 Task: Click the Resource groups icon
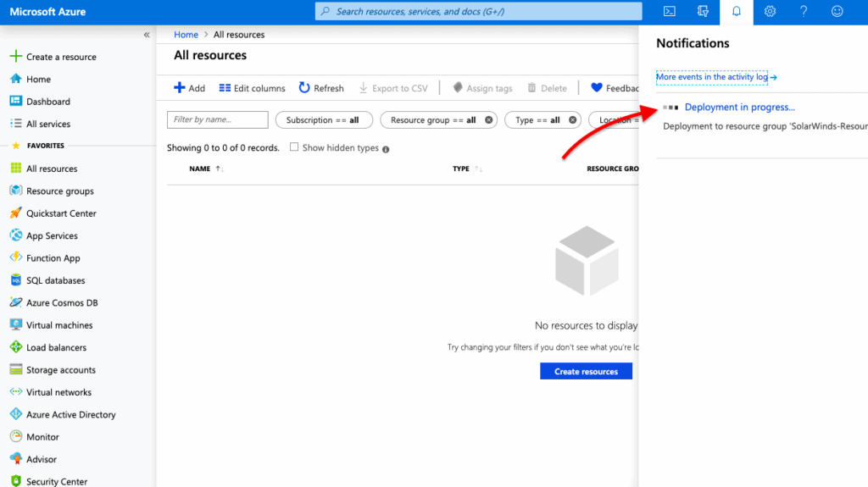(x=16, y=191)
